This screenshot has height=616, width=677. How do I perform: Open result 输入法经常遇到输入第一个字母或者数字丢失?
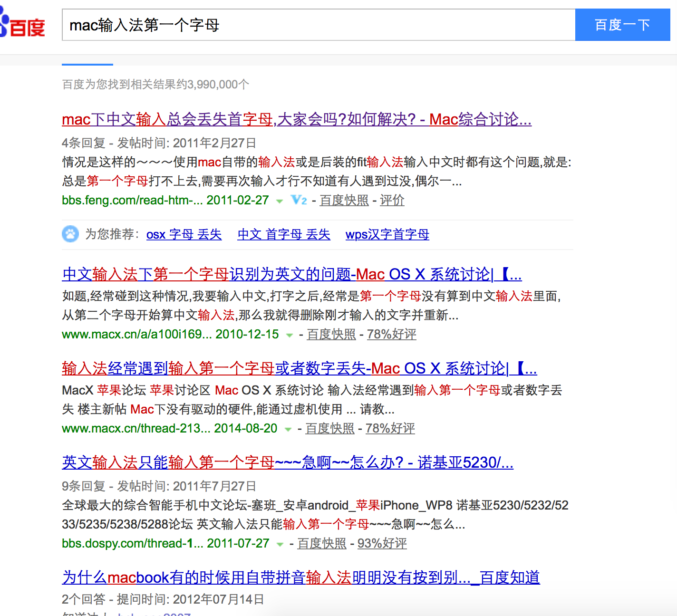(299, 368)
